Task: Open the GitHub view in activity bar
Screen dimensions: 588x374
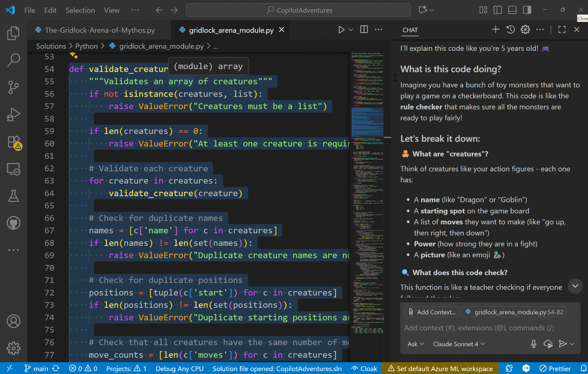Action: [x=14, y=223]
